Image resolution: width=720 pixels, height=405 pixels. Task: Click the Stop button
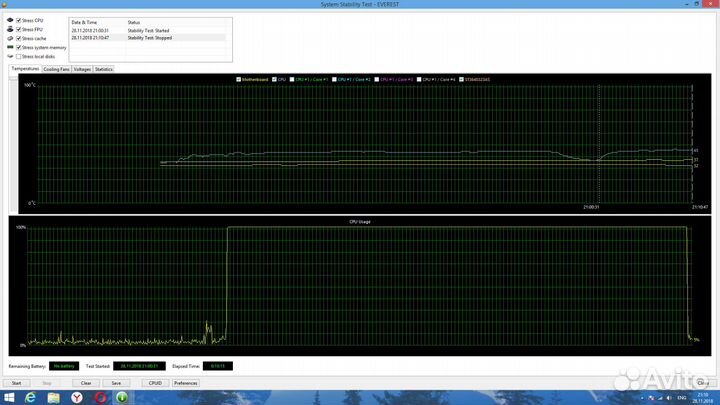click(47, 383)
